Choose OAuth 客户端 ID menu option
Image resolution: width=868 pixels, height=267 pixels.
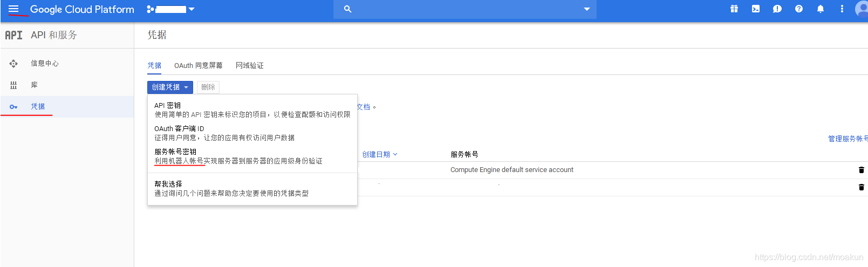click(x=252, y=133)
